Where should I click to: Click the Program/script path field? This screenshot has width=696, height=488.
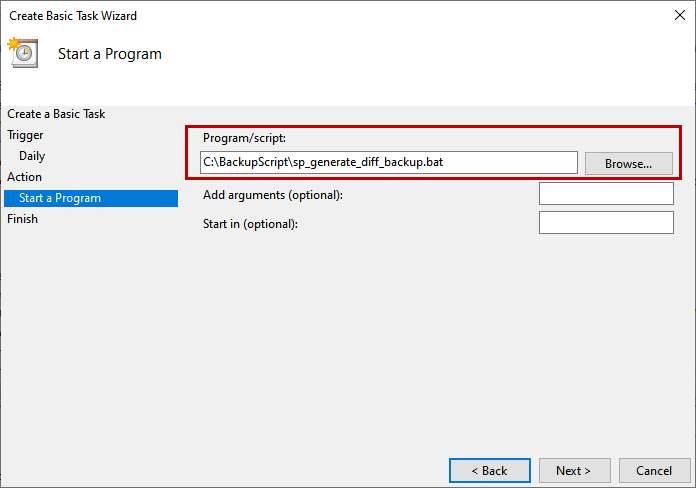pyautogui.click(x=388, y=162)
